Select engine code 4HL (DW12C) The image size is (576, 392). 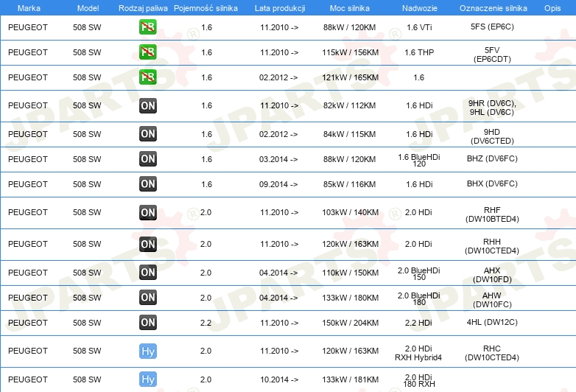[x=492, y=322]
